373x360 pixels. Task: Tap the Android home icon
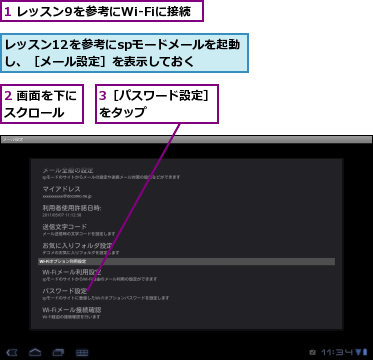click(35, 352)
